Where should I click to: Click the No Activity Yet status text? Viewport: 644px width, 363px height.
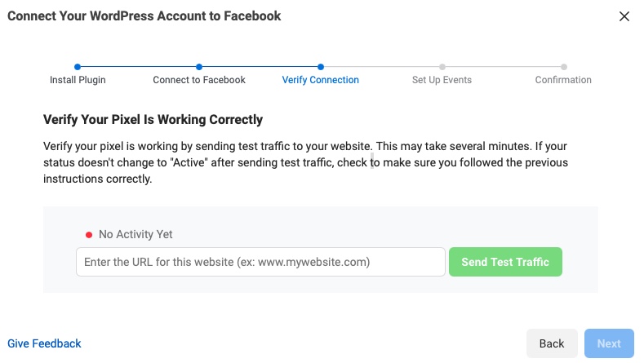[x=135, y=235]
